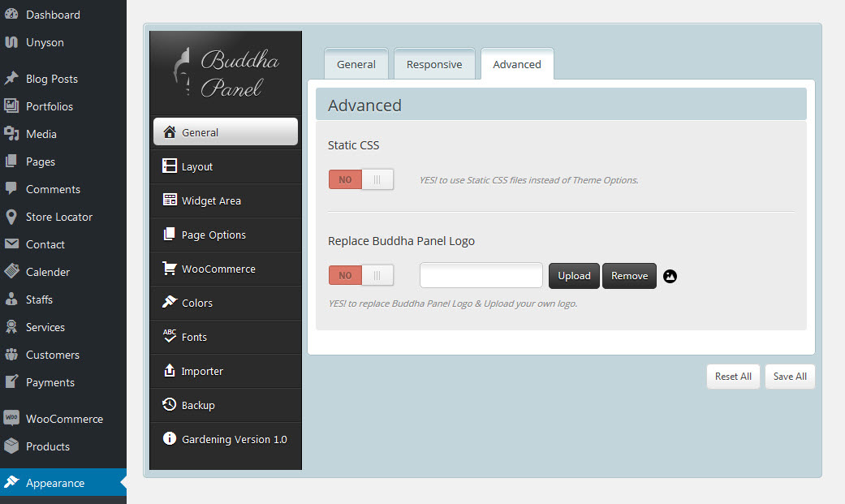
Task: Toggle the Replace Buddha Panel Logo switch
Action: (x=361, y=275)
